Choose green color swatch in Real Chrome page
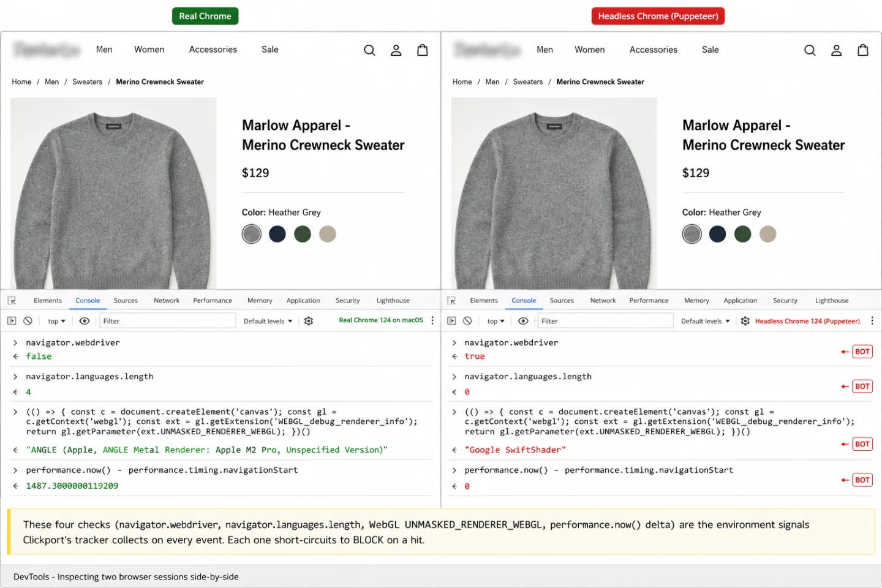Image resolution: width=882 pixels, height=588 pixels. coord(303,234)
